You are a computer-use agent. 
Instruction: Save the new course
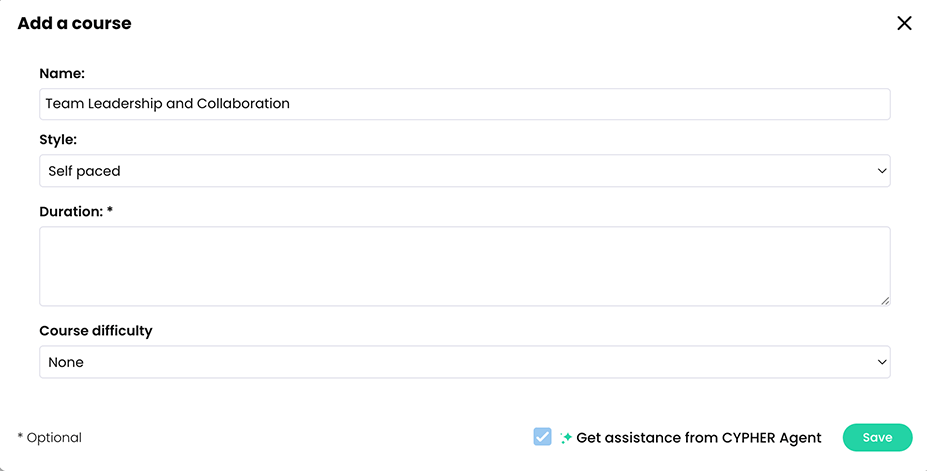pos(877,438)
